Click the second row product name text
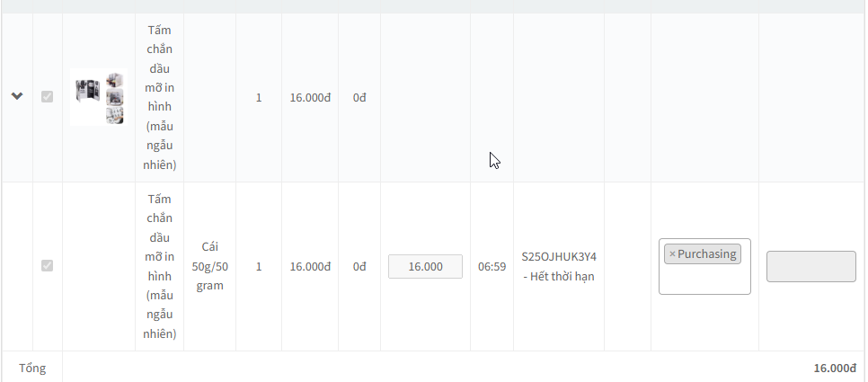The height and width of the screenshot is (382, 868). click(159, 266)
